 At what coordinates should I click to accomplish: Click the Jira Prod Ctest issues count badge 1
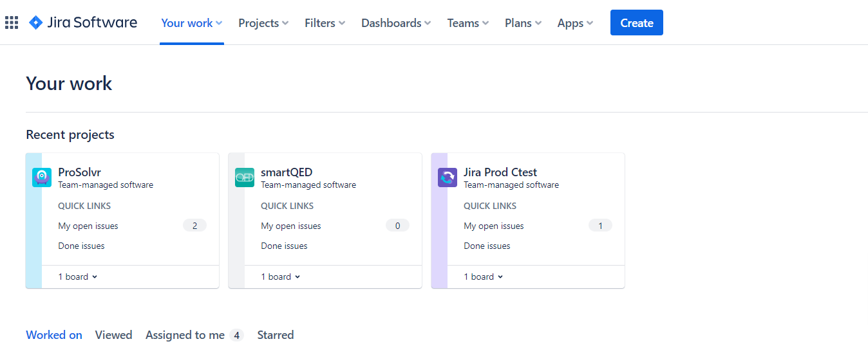pos(600,226)
